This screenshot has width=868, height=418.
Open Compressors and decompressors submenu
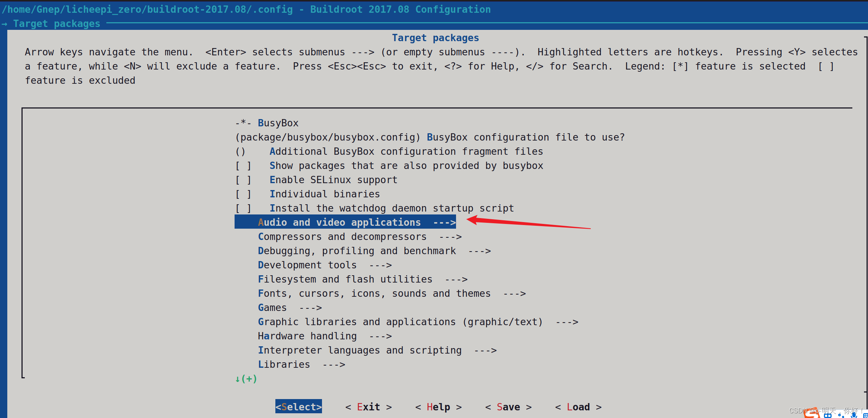(360, 237)
